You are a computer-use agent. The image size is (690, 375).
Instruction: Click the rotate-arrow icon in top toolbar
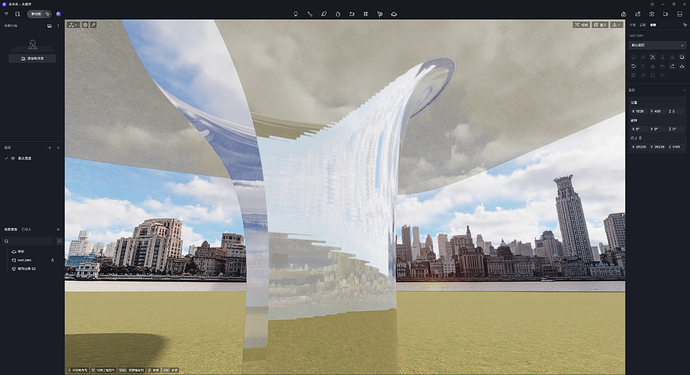tap(352, 14)
